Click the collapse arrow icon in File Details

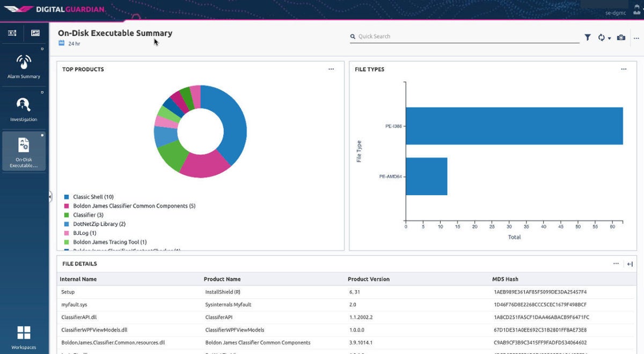(x=630, y=264)
